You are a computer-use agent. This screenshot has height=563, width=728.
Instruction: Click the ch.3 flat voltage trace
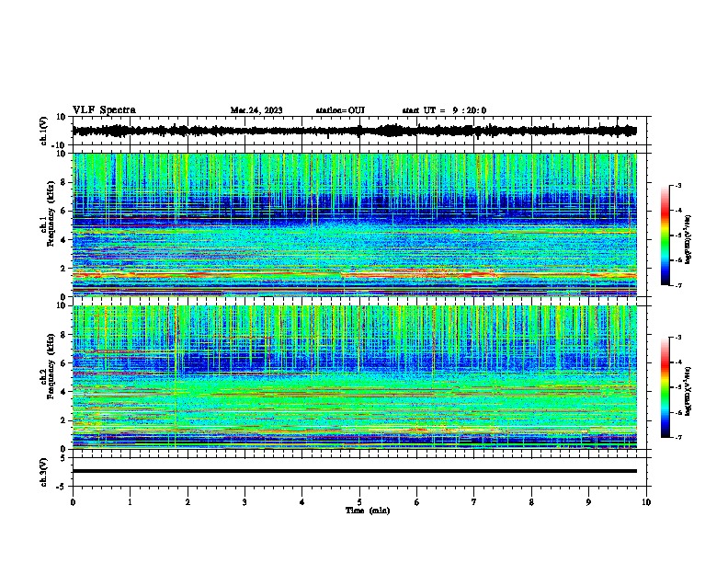point(354,471)
